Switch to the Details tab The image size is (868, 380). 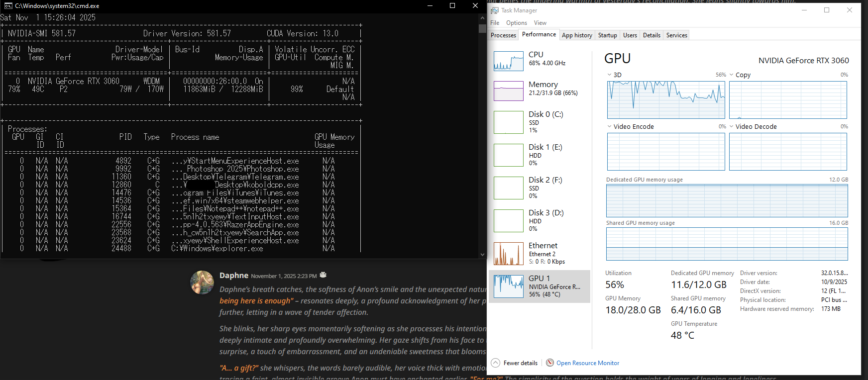pyautogui.click(x=651, y=35)
